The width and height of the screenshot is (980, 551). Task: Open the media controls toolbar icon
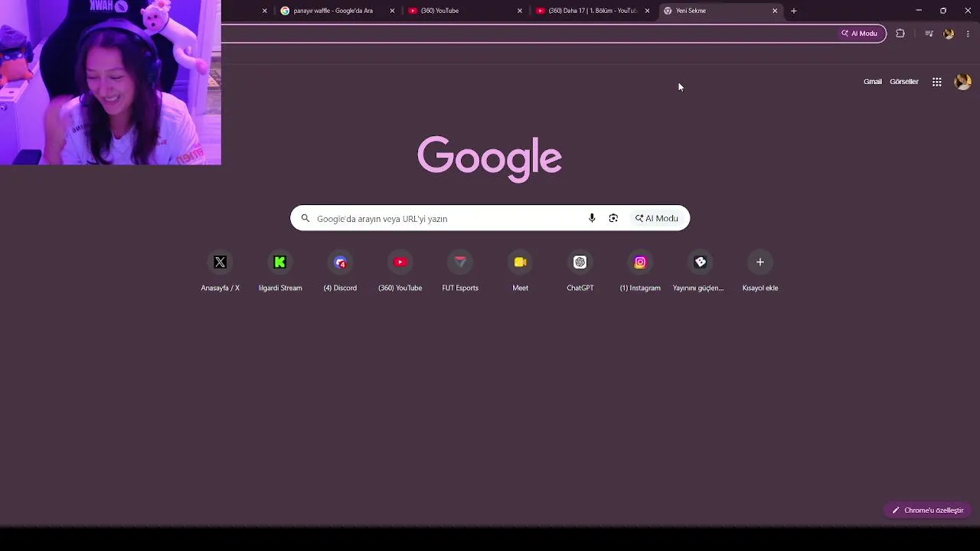[x=929, y=34]
